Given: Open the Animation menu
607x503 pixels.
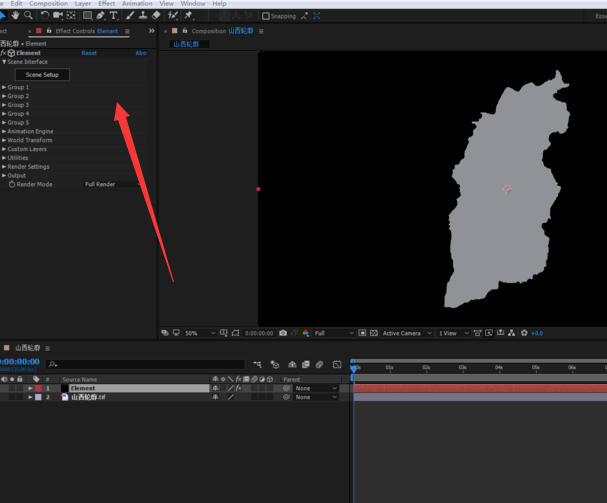Looking at the screenshot, I should [137, 3].
